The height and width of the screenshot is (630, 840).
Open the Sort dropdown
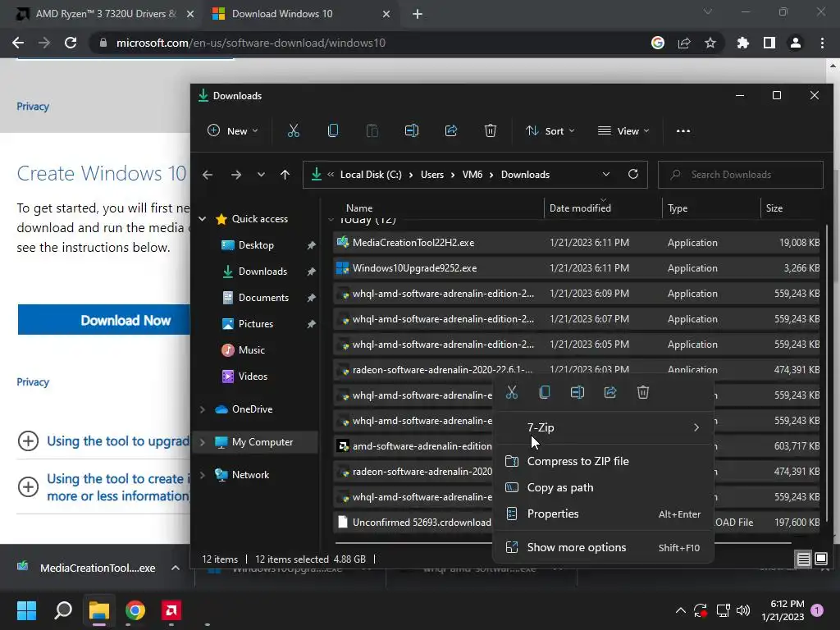click(550, 130)
